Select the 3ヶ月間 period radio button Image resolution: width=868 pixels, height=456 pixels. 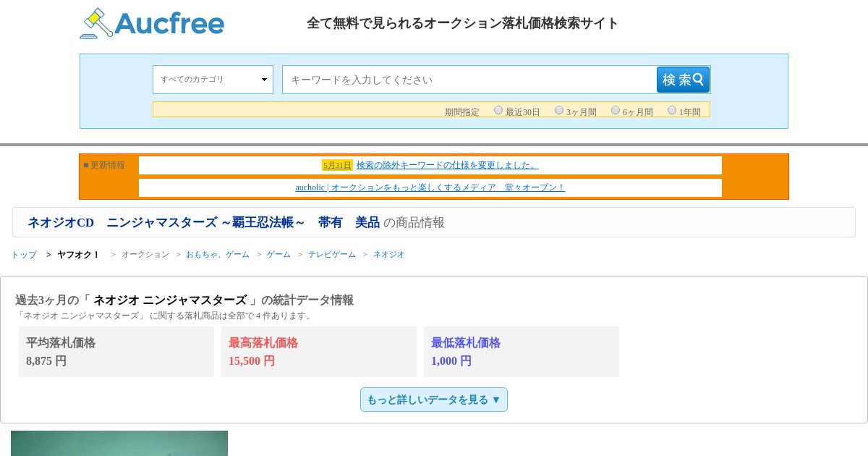(x=559, y=111)
